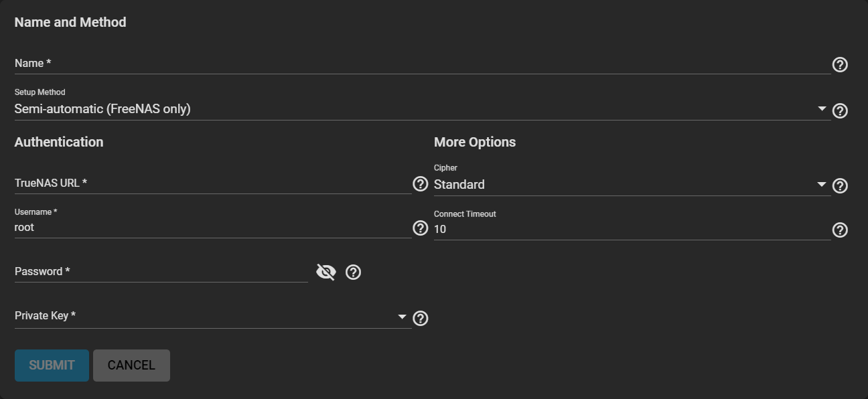Click the Password input field
This screenshot has height=399, width=868.
[161, 272]
